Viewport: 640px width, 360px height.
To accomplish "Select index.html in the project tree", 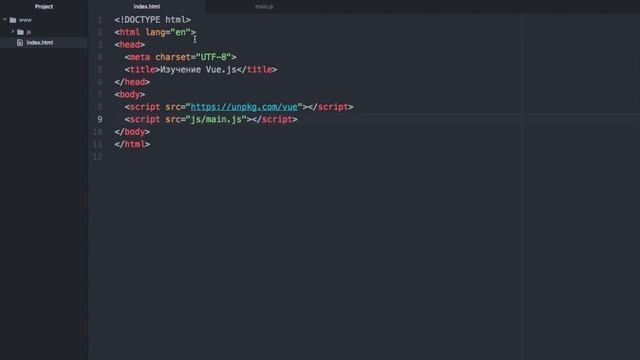I will coord(40,42).
